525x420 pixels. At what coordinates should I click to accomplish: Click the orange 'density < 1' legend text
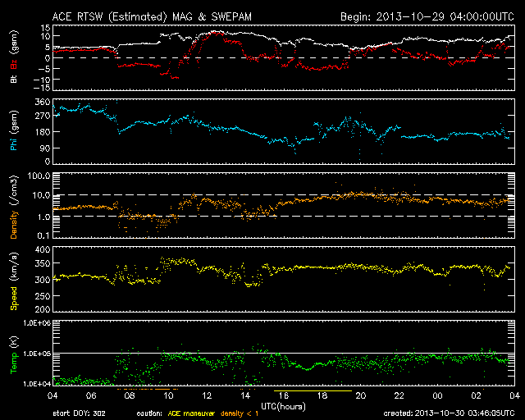pyautogui.click(x=239, y=413)
